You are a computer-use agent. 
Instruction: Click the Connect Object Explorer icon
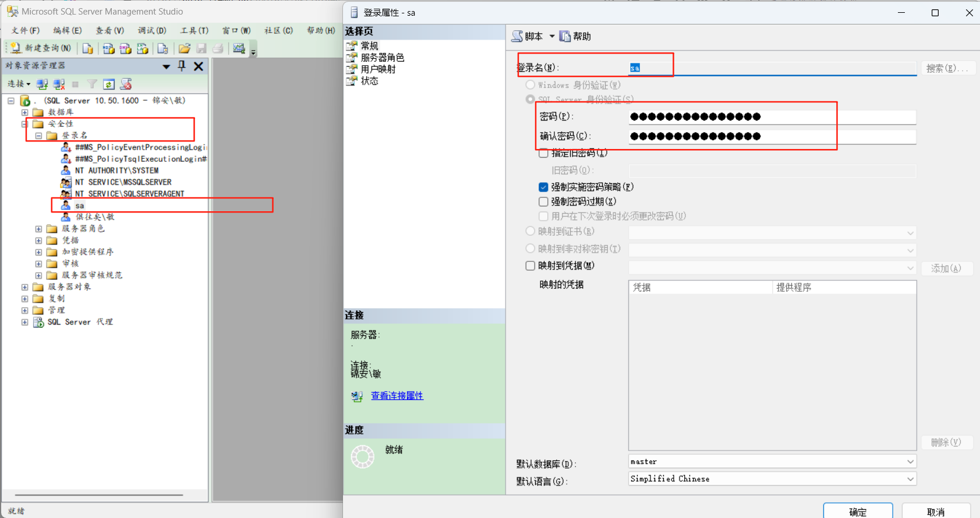point(42,84)
